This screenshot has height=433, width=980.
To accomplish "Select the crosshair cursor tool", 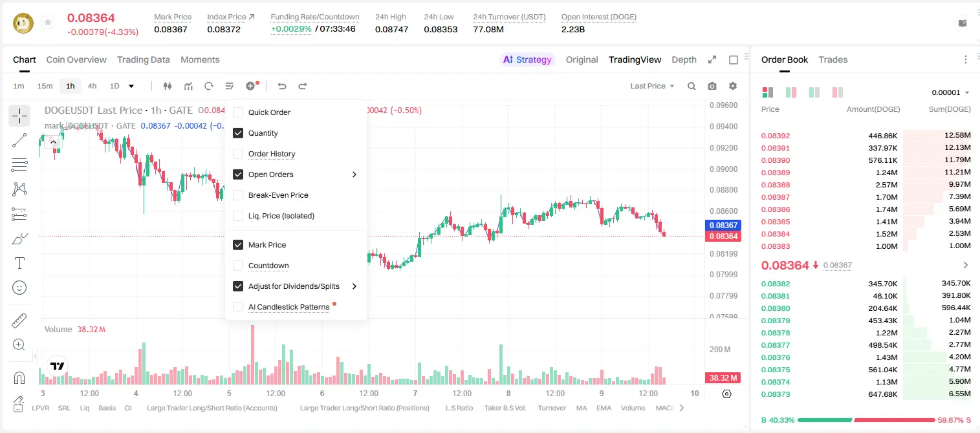I will point(19,116).
